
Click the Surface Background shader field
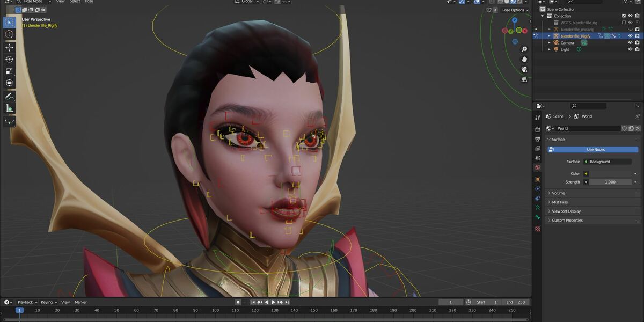point(608,162)
